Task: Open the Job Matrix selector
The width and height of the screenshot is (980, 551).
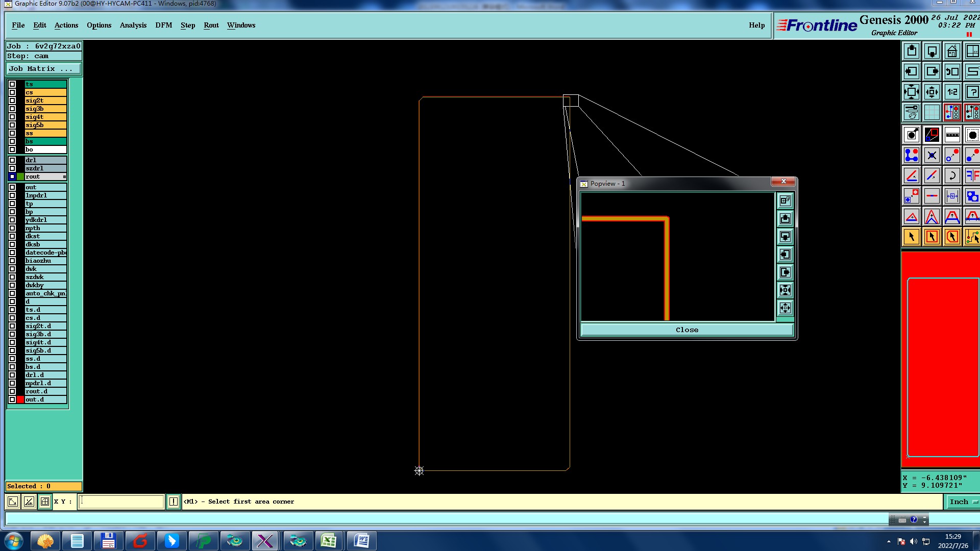Action: (43, 69)
